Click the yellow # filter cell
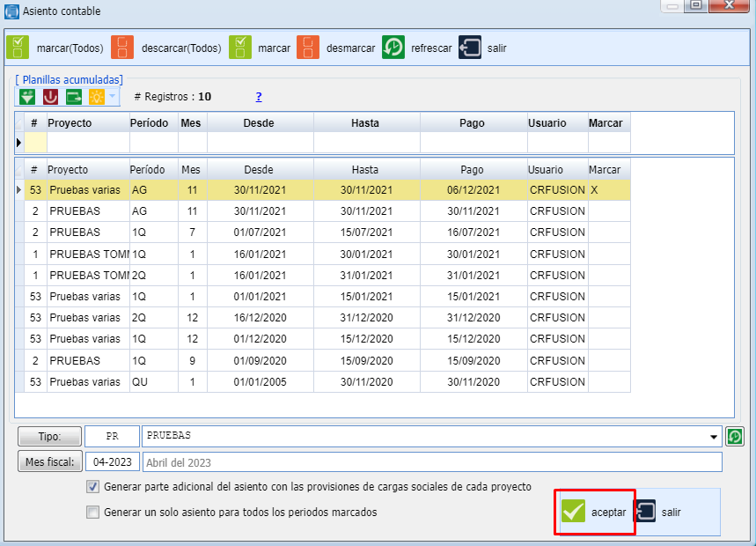This screenshot has height=546, width=756. [x=36, y=143]
